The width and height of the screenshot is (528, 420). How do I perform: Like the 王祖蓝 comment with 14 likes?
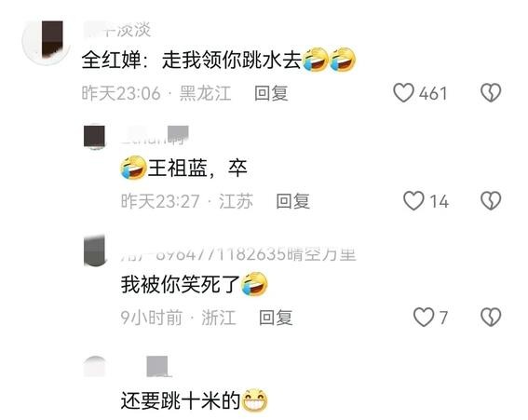pyautogui.click(x=413, y=201)
